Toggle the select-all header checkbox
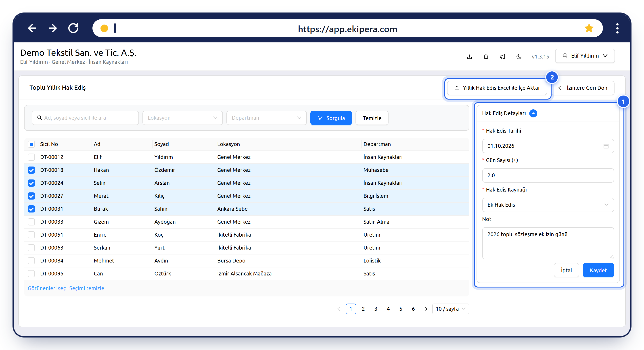Screen dimensions: 644x350 (x=31, y=144)
